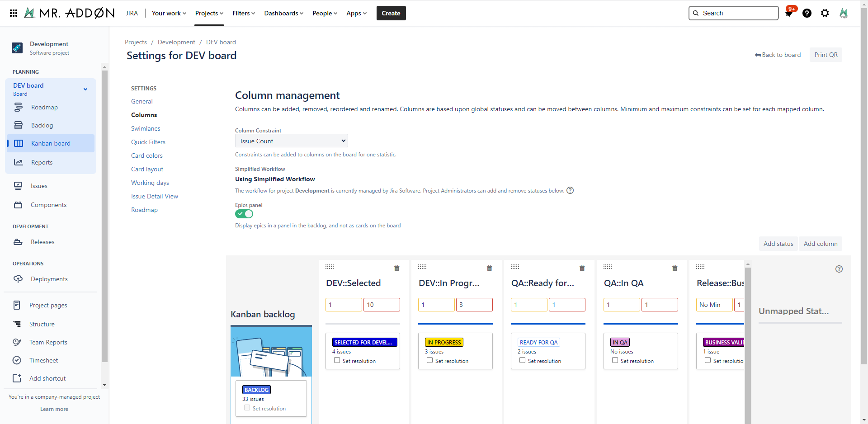Grab the drag handle of DEV::In Progr... column
868x424 pixels.
pos(422,267)
